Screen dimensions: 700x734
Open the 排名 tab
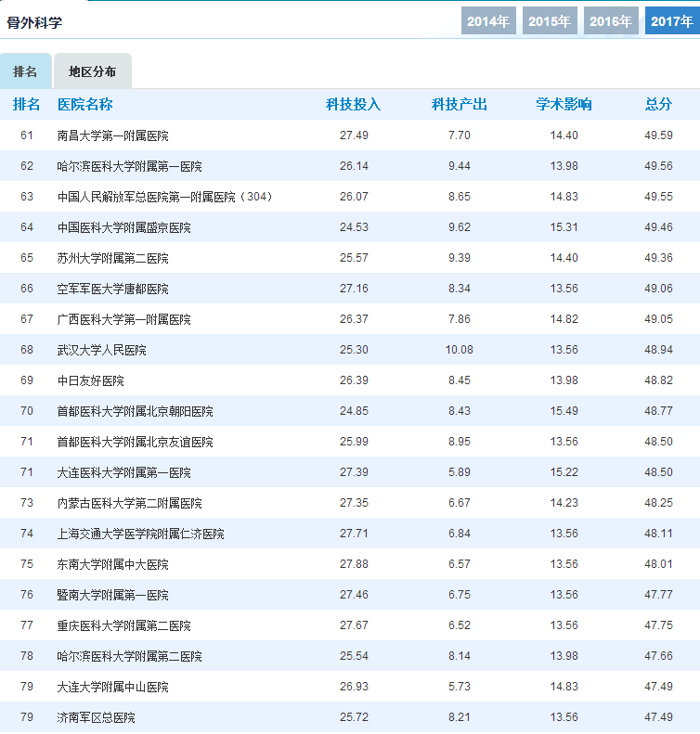pos(25,71)
